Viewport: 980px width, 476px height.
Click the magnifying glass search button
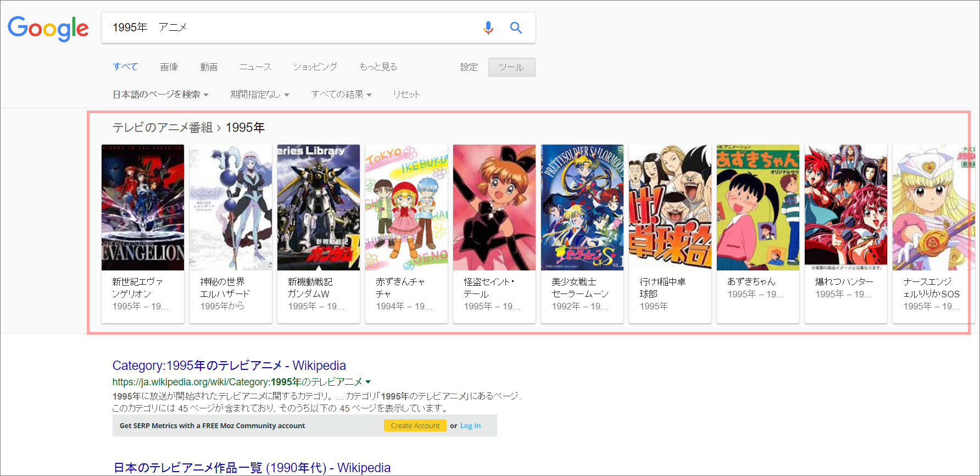516,27
